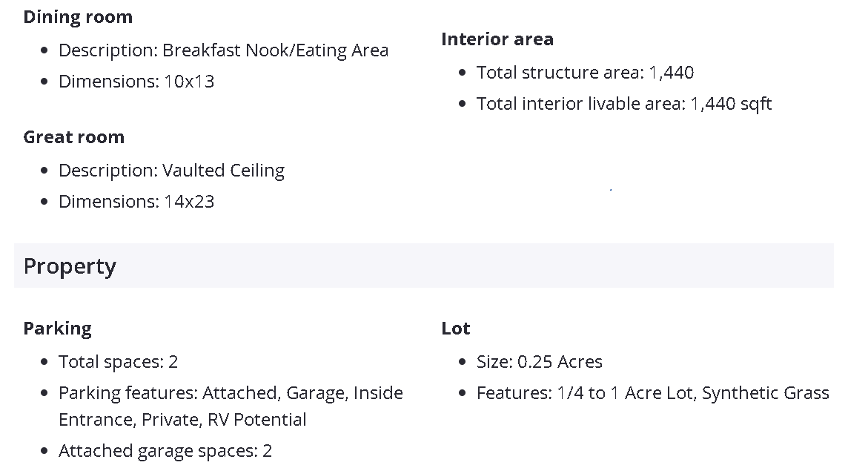Click the Dimensions: 14x23 line

(136, 202)
